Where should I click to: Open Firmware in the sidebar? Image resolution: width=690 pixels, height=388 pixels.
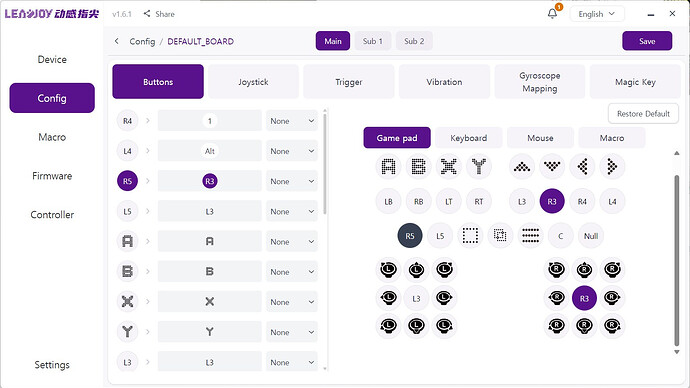(x=52, y=176)
